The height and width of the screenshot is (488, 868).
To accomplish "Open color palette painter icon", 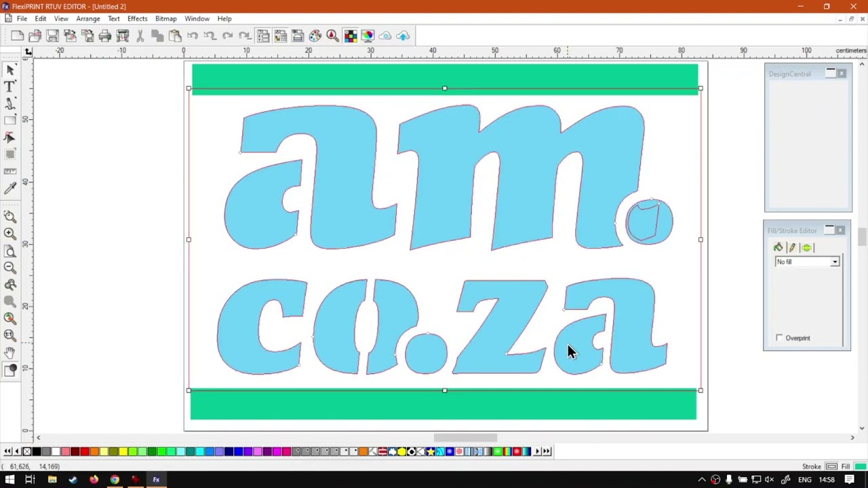I will point(315,36).
